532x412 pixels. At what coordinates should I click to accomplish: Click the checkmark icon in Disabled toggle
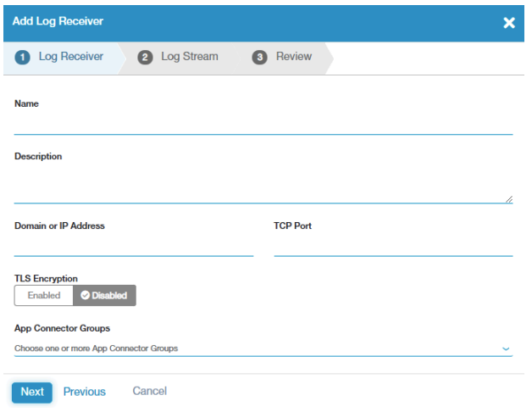click(85, 296)
